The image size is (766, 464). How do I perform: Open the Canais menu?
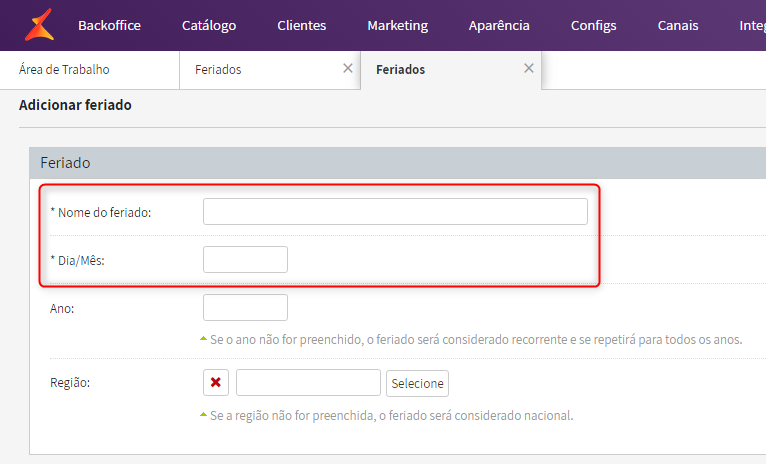pos(678,25)
